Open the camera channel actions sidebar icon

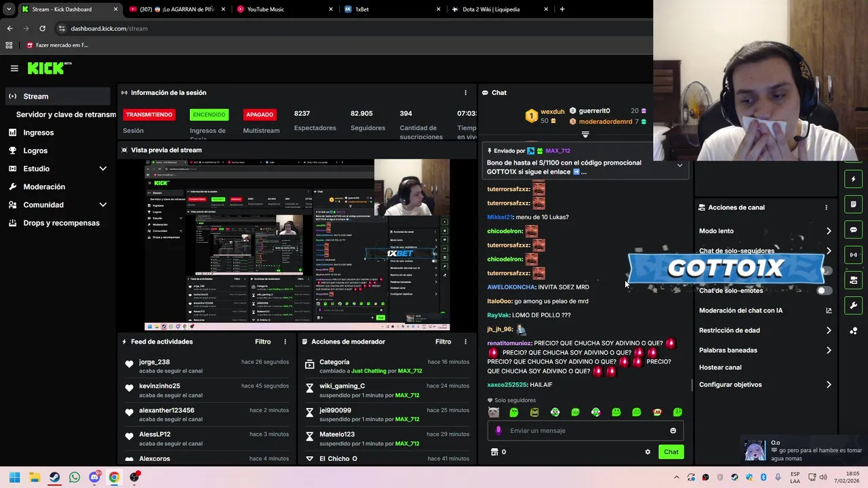(x=853, y=280)
